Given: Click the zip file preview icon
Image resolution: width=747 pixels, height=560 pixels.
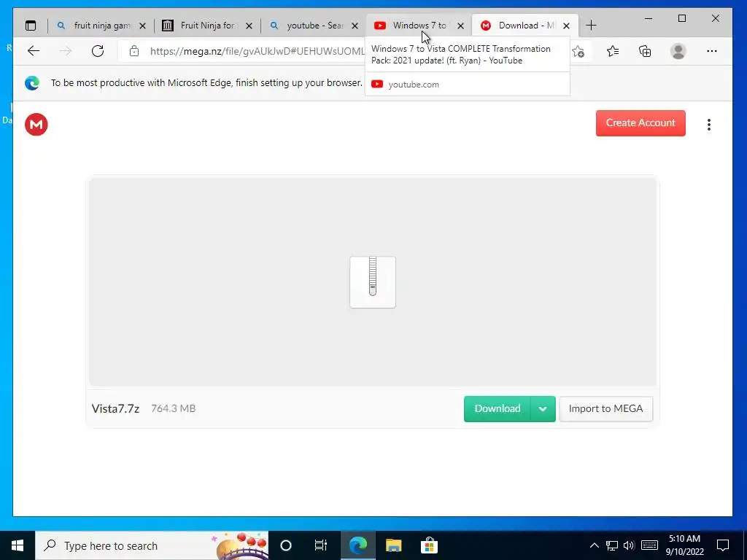Looking at the screenshot, I should tap(373, 282).
